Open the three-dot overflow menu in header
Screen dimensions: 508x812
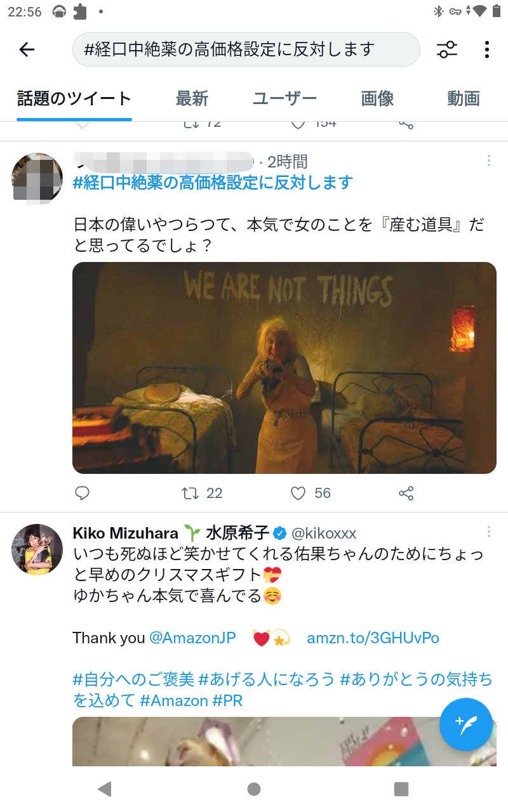pos(487,49)
